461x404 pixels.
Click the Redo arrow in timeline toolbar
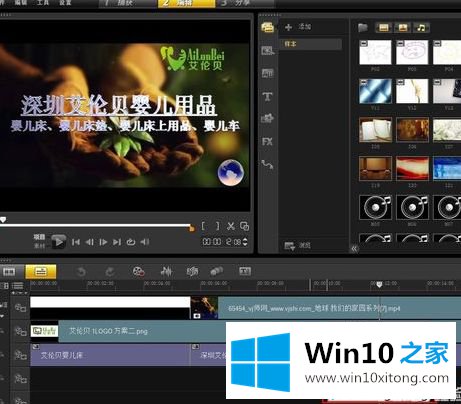click(x=110, y=272)
